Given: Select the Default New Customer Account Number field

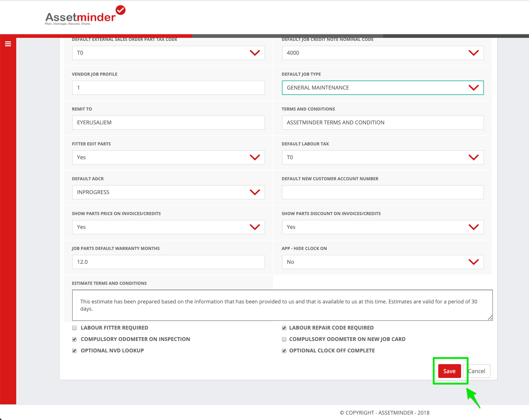Looking at the screenshot, I should click(x=383, y=192).
